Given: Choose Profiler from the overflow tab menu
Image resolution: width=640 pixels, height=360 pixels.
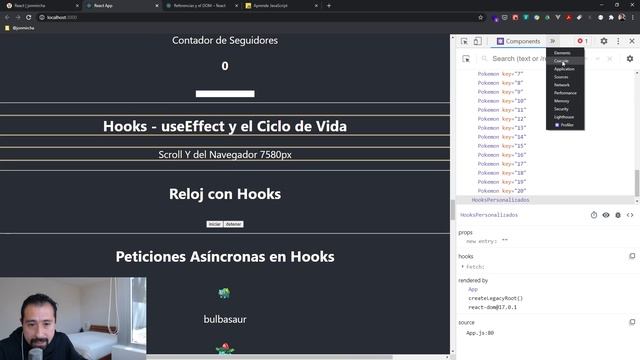Looking at the screenshot, I should 565,125.
